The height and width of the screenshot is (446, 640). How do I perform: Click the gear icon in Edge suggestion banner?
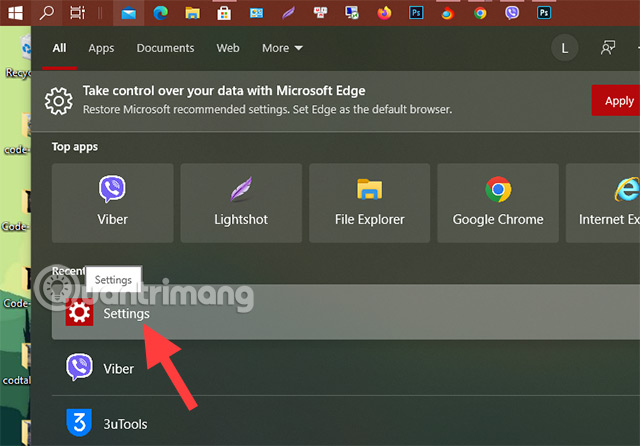tap(59, 101)
